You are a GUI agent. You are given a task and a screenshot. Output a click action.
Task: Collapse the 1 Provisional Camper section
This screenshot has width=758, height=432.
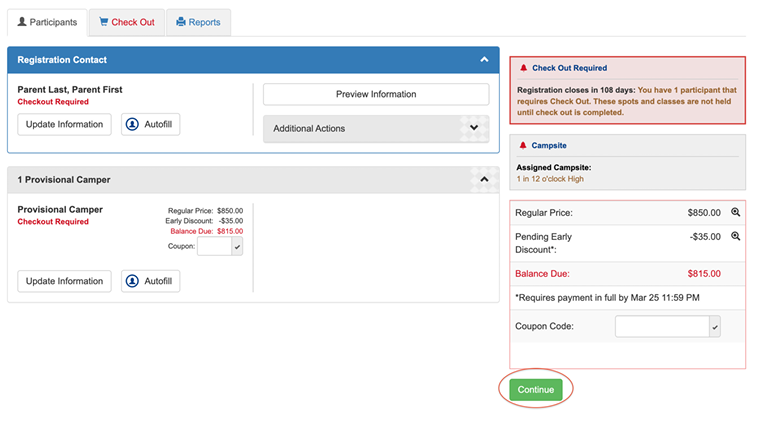coord(484,180)
